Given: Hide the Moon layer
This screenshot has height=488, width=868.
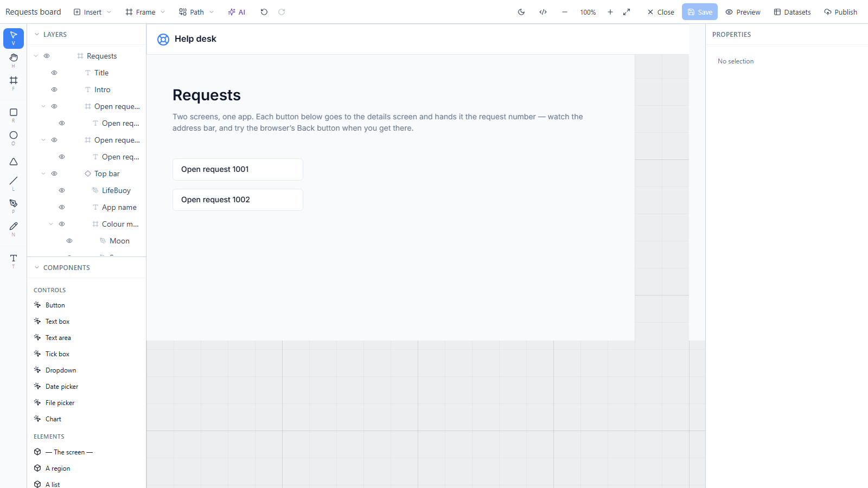Looking at the screenshot, I should [x=69, y=241].
